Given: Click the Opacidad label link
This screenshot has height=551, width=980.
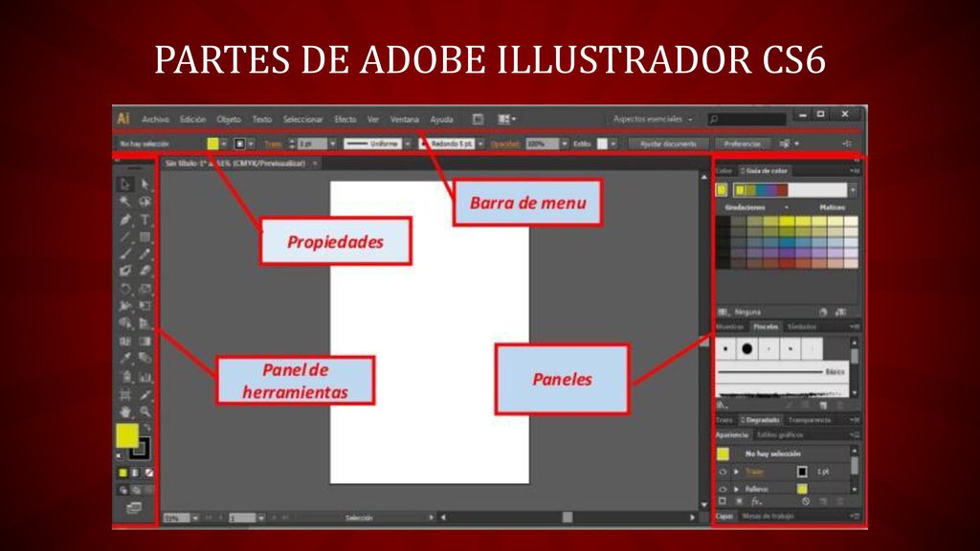Looking at the screenshot, I should [505, 144].
